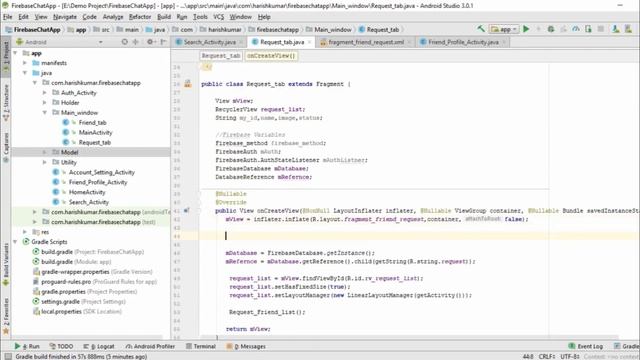Open the VCS menu
Viewport: 640px width, 360px height.
coord(218,17)
